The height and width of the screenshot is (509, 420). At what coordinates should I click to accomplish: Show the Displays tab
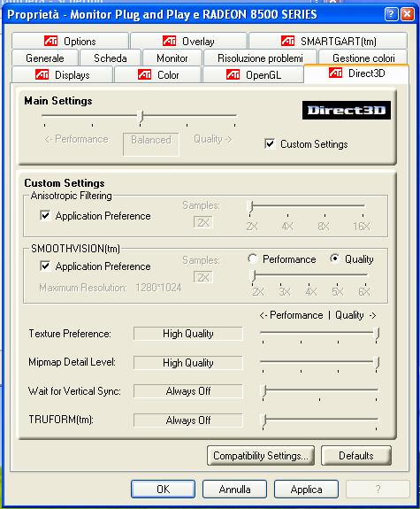point(62,74)
